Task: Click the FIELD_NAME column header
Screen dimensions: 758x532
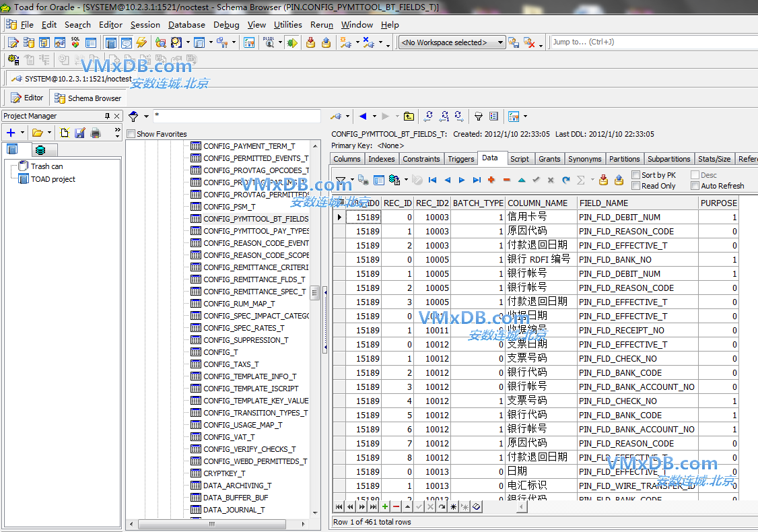Action: [x=638, y=203]
